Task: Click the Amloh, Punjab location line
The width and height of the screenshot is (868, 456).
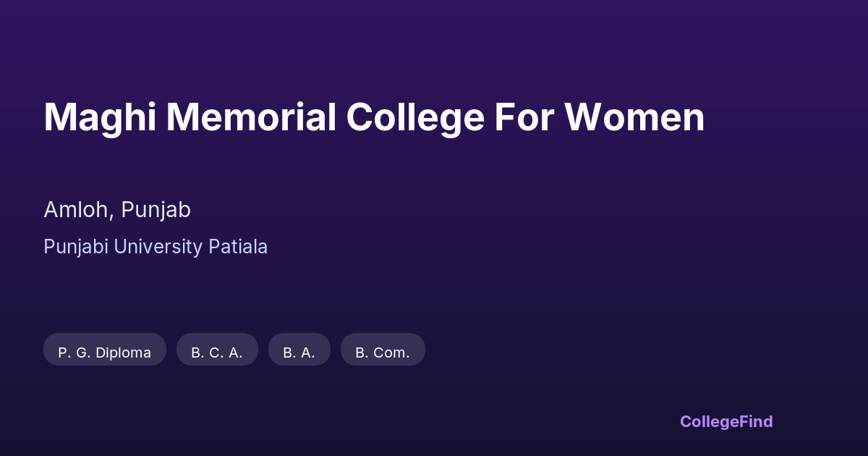Action: pyautogui.click(x=117, y=210)
